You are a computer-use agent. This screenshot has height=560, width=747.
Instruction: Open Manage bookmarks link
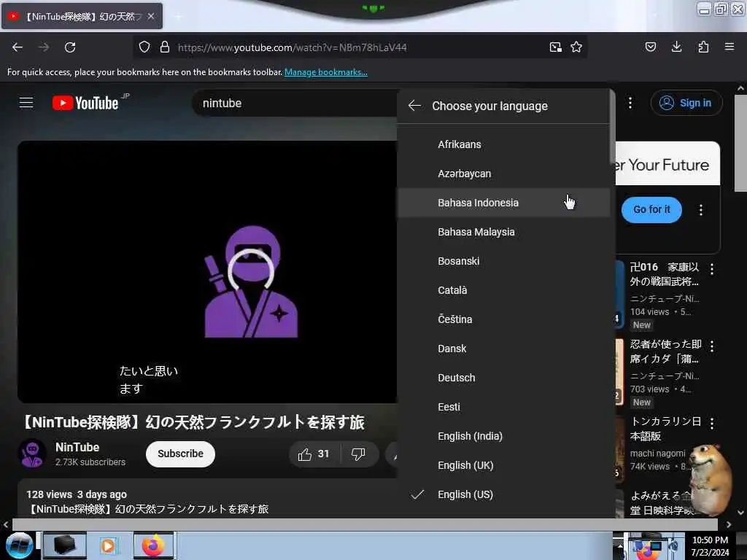tap(326, 72)
